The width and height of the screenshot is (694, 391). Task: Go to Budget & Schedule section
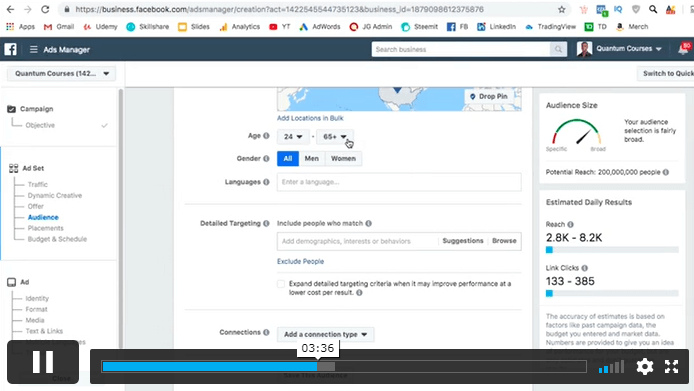tap(57, 239)
